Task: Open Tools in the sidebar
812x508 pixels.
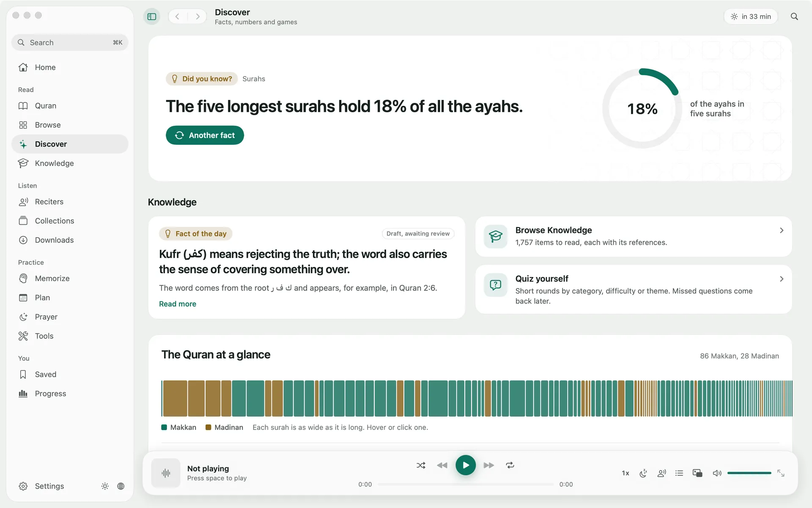Action: (x=70, y=336)
